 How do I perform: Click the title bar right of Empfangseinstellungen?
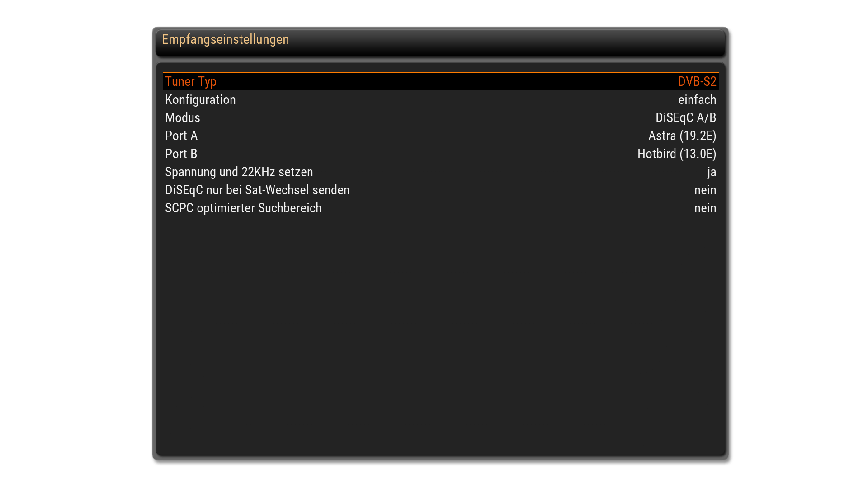click(497, 41)
